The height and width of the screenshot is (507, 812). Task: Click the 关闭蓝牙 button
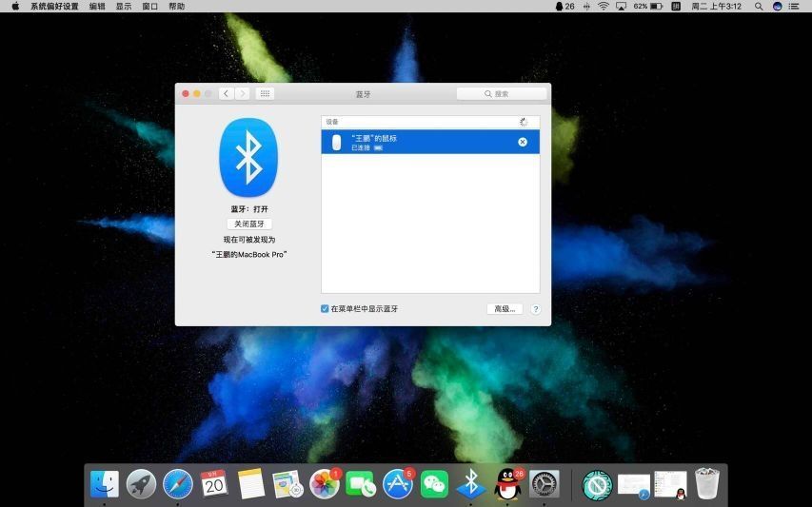click(249, 224)
